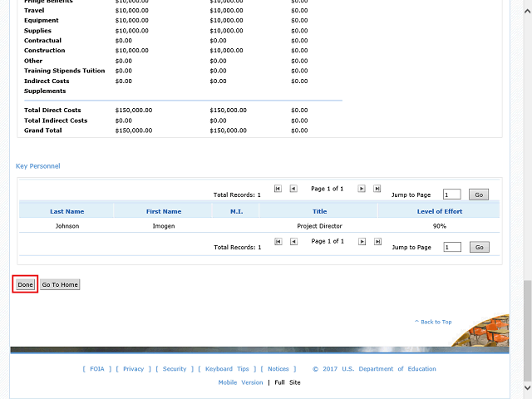
Task: Click the vertical scrollbar down arrow
Action: [x=527, y=393]
